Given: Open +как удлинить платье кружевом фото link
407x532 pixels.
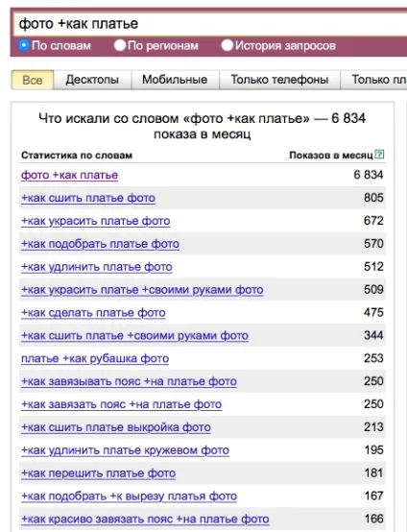Looking at the screenshot, I should point(125,450).
